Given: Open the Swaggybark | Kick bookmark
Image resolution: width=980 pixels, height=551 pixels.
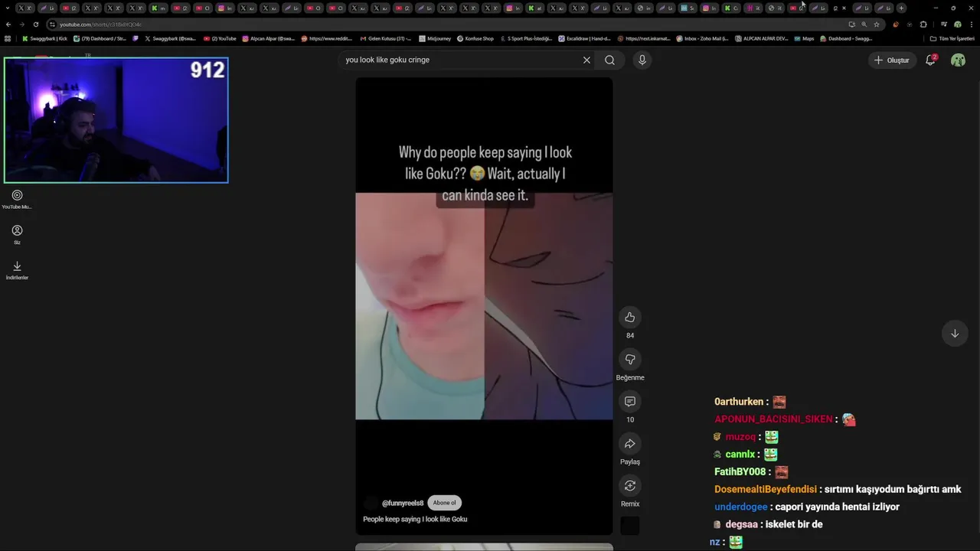Looking at the screenshot, I should tap(44, 38).
